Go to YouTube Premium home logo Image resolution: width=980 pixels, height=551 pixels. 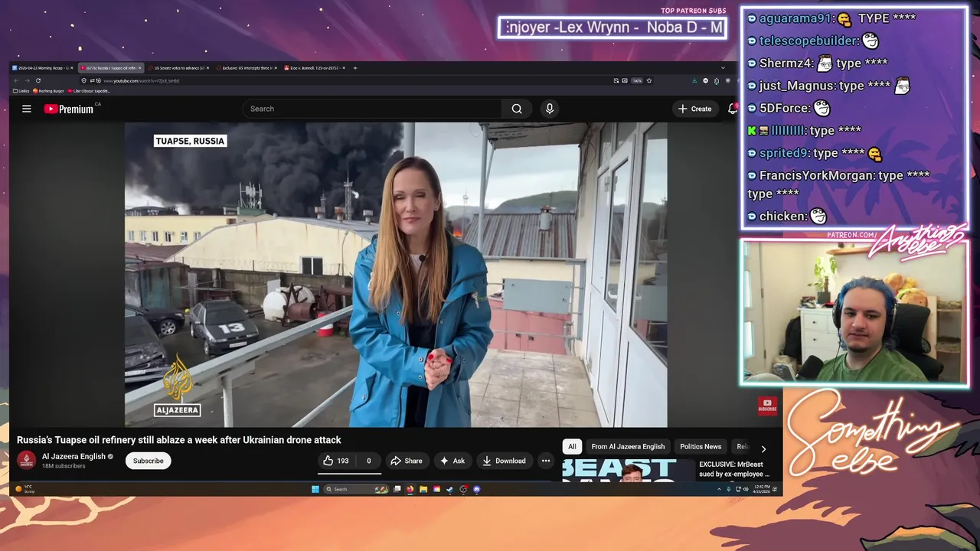point(68,109)
